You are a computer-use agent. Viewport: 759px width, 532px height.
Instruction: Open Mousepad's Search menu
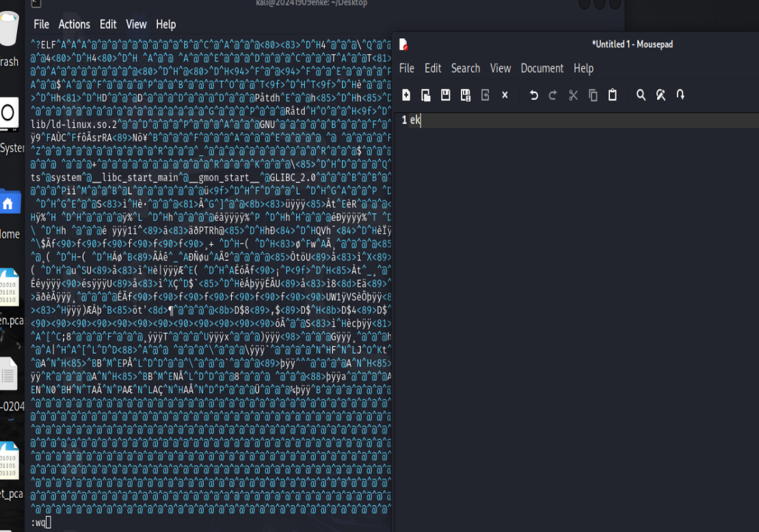pyautogui.click(x=466, y=68)
